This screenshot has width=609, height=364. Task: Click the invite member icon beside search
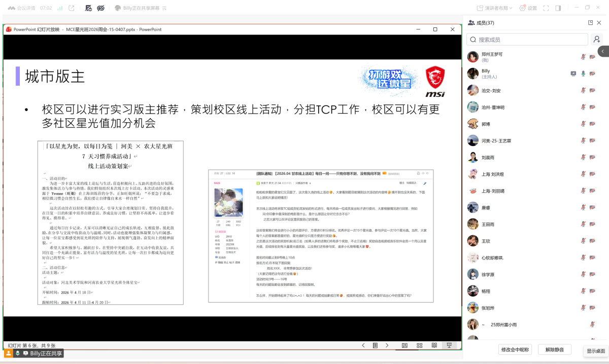click(597, 40)
